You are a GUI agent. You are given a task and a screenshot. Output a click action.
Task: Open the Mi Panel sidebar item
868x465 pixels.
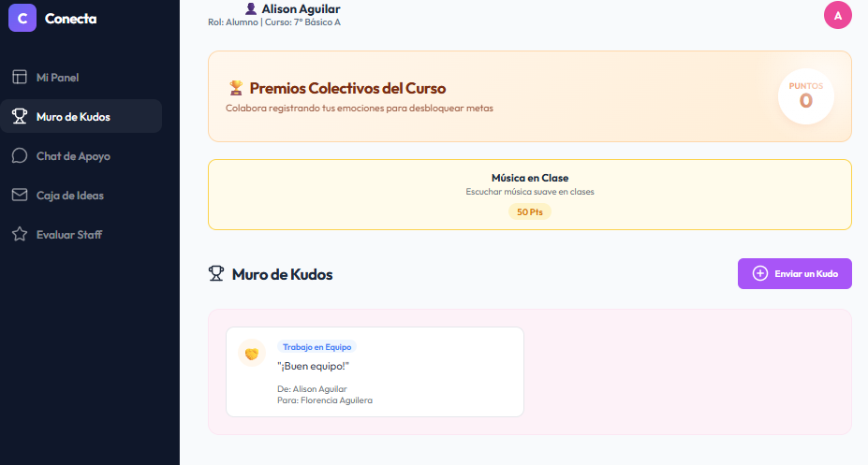[x=81, y=78]
